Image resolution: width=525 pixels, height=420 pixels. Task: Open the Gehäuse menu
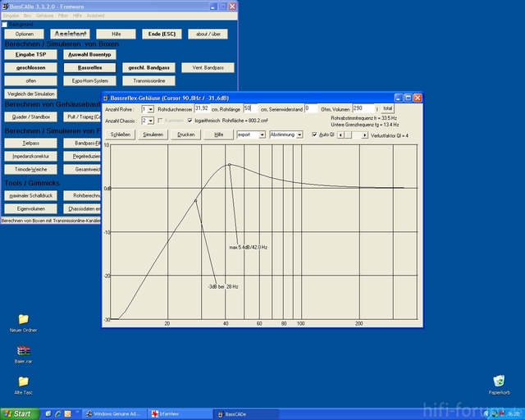44,16
